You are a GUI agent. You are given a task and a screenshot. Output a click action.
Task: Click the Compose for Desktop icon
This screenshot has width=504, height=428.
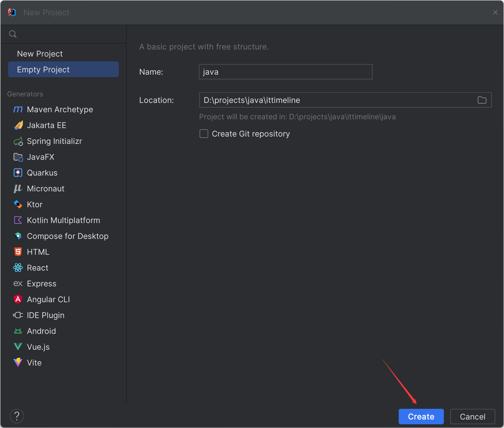point(18,236)
